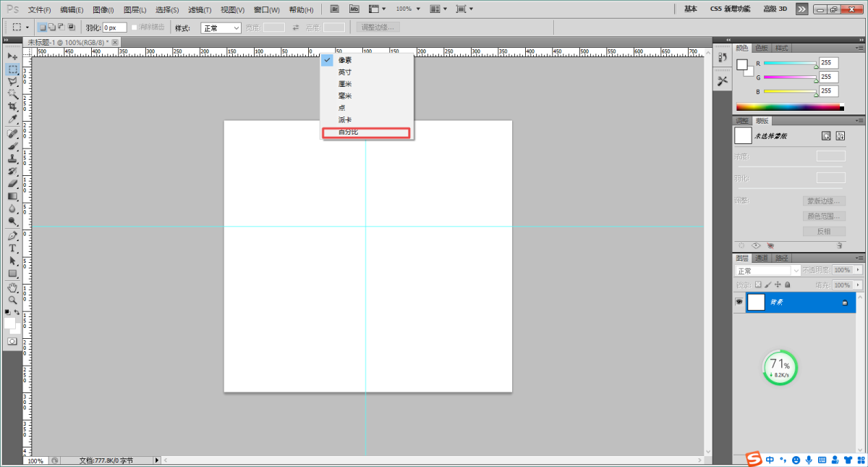Choose the Crop tool

point(12,106)
